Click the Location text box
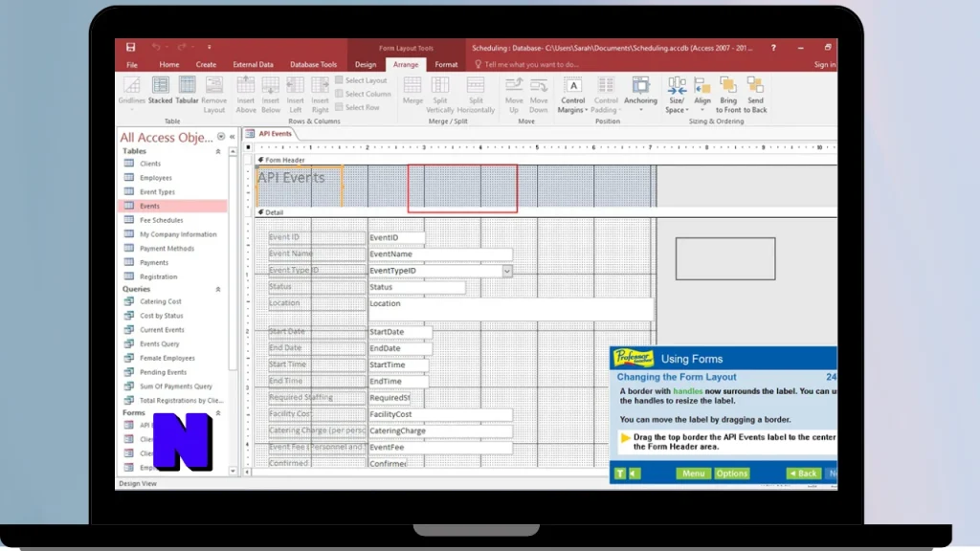 click(510, 309)
